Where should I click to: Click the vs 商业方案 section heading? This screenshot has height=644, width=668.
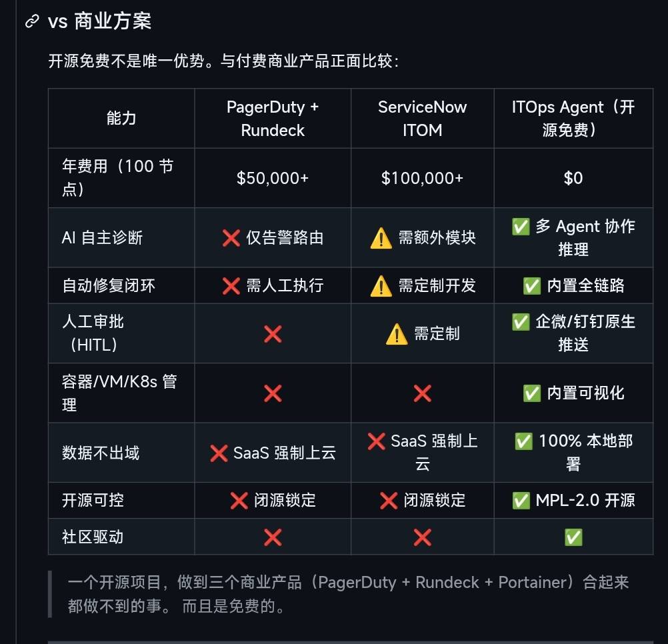(100, 21)
